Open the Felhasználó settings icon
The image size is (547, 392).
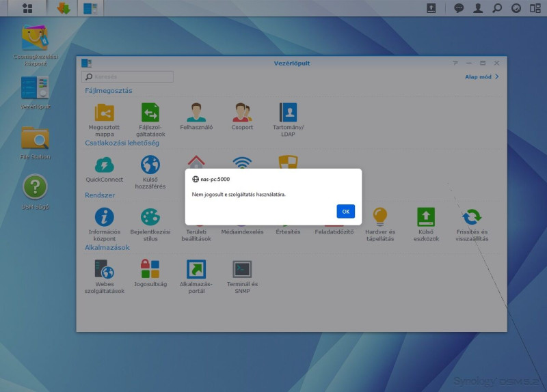(196, 112)
